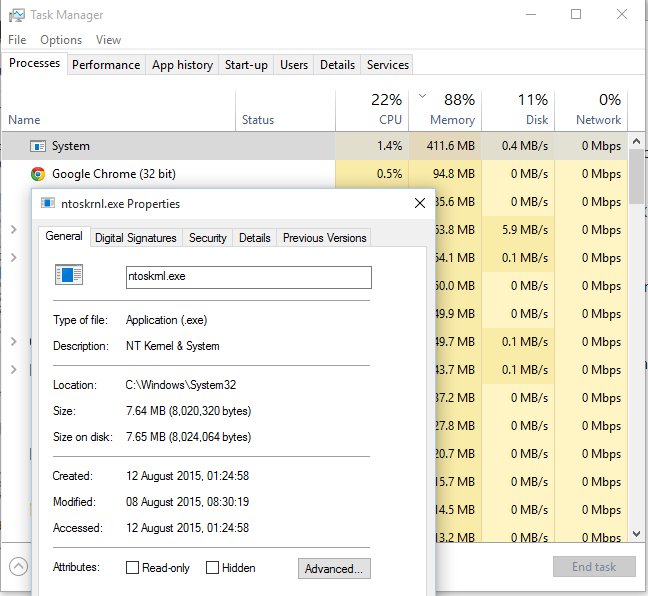Switch to the Services tab
648x596 pixels.
(x=388, y=65)
